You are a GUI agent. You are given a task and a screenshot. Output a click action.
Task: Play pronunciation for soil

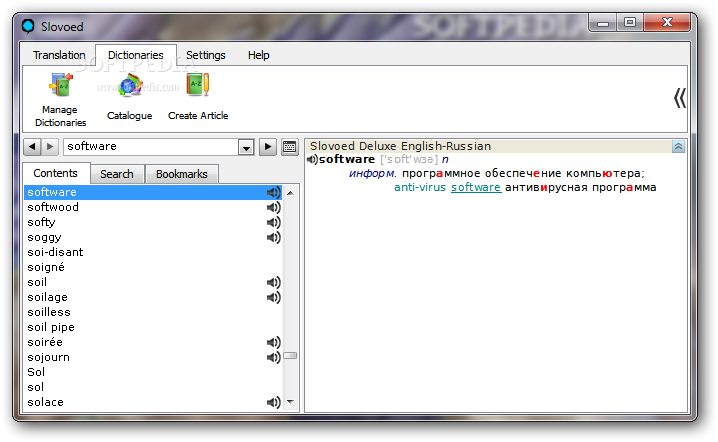coord(273,283)
